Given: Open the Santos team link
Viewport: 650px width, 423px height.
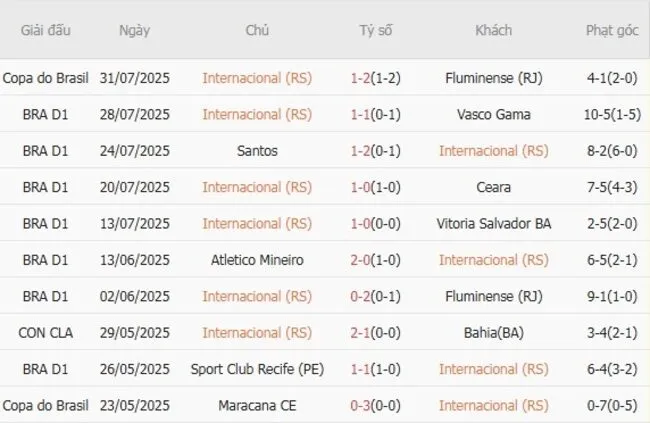Looking at the screenshot, I should pos(257,151).
